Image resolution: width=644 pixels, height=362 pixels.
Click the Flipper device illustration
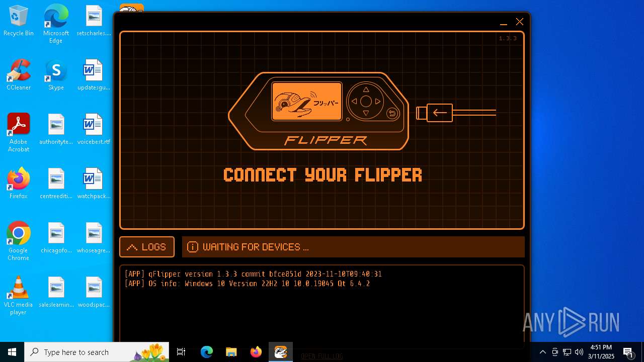318,111
